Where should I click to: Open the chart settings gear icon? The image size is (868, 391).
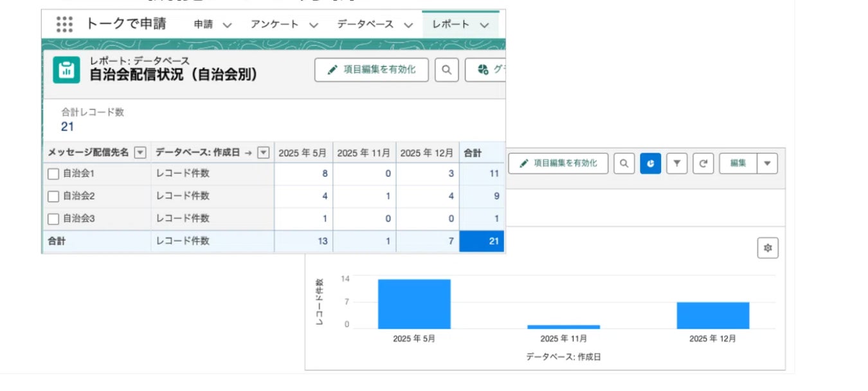click(x=768, y=248)
